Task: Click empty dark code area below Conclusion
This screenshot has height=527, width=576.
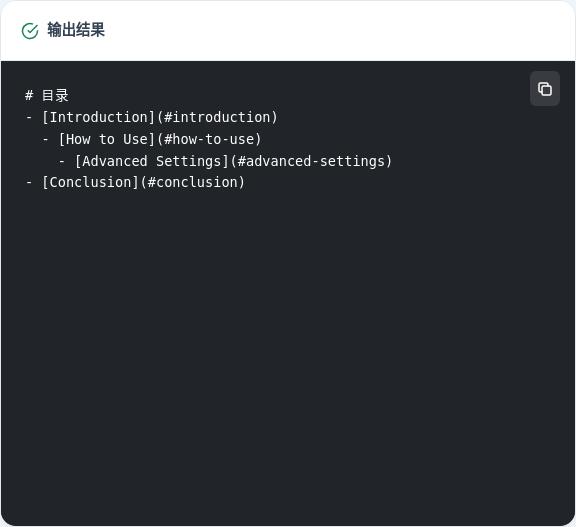Action: pos(288,349)
